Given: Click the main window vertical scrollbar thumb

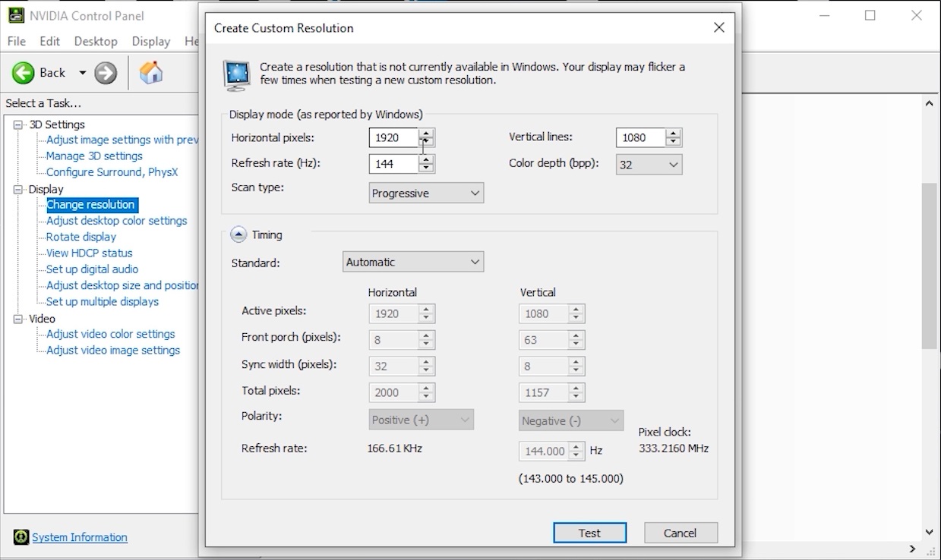Looking at the screenshot, I should point(929,266).
